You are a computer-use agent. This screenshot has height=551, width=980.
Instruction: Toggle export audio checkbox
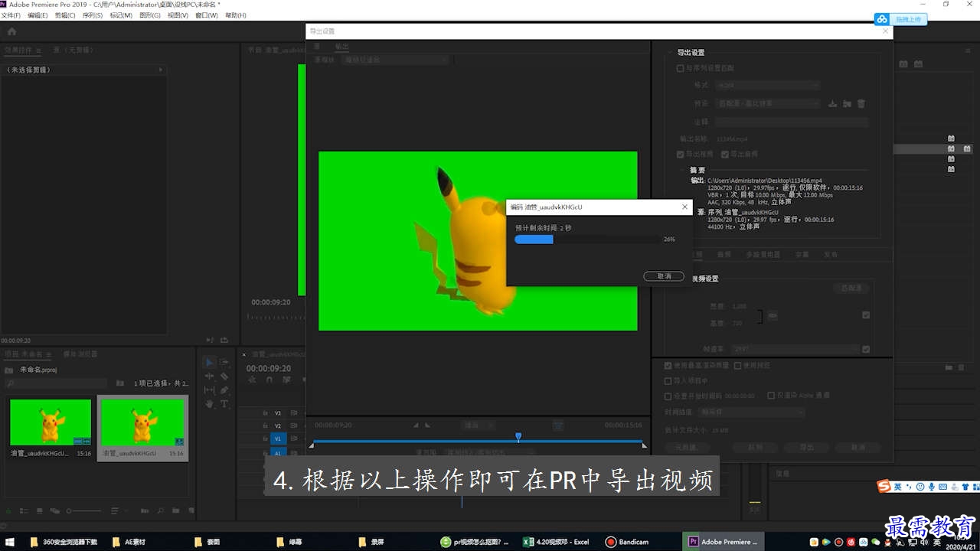(x=725, y=154)
